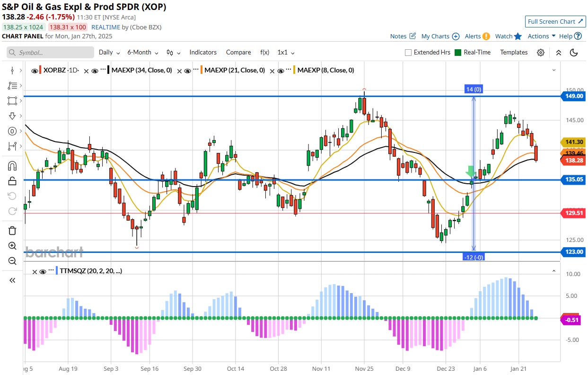
Task: Toggle the magnet snap mode
Action: point(12,166)
